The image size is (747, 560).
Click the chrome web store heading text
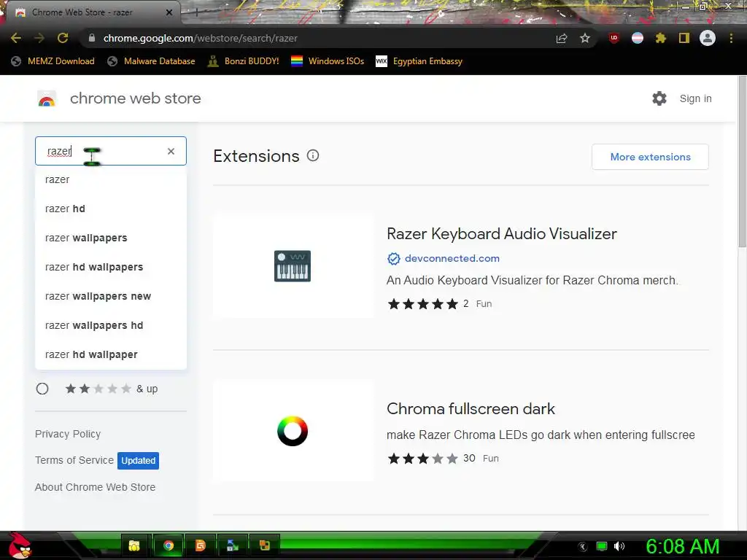click(x=135, y=98)
